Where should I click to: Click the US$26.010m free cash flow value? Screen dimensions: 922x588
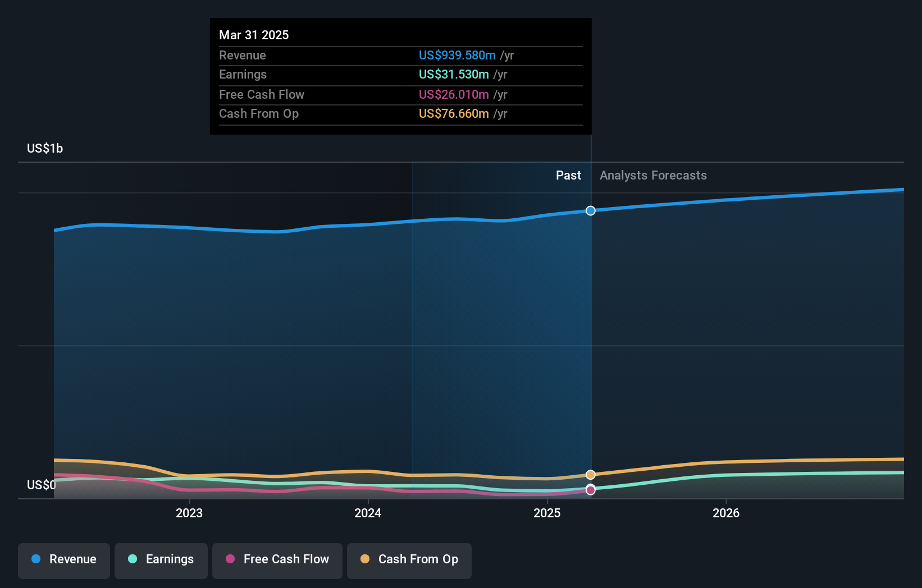tap(454, 94)
